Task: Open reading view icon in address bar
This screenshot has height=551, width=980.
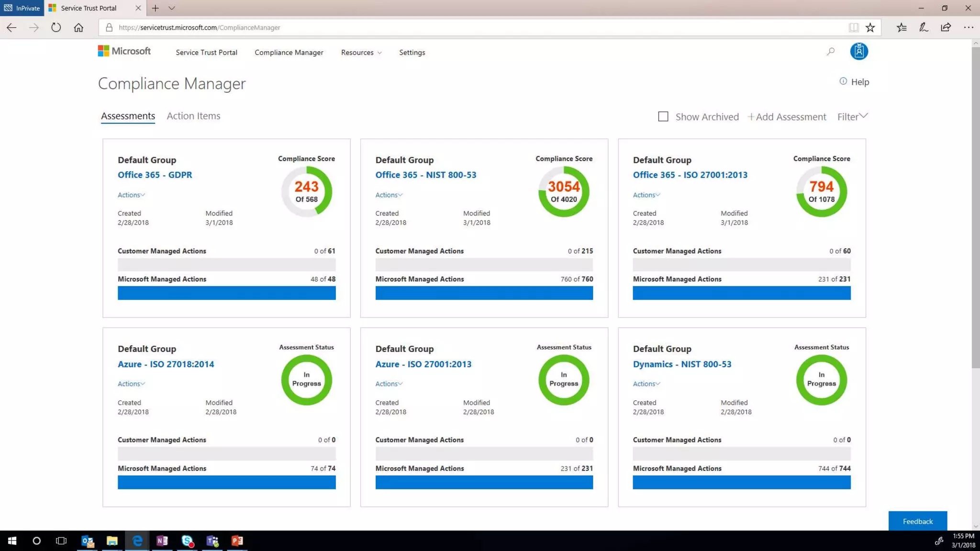Action: [x=853, y=28]
